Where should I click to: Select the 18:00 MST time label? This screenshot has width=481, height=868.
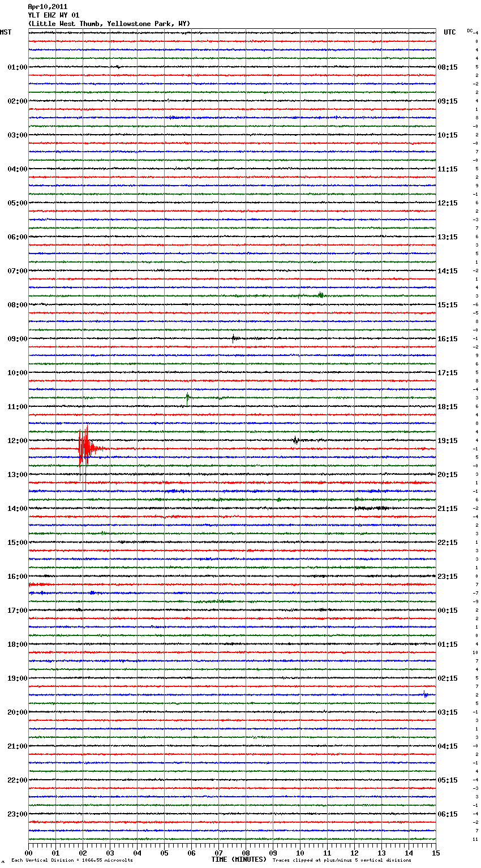coord(17,644)
